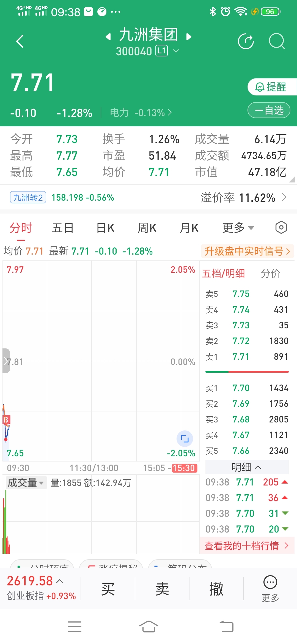Tap the L1 level badge
The image size is (297, 644).
pyautogui.click(x=162, y=51)
